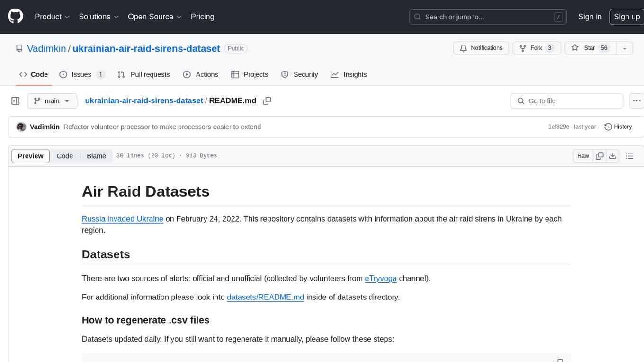The height and width of the screenshot is (362, 644).
Task: Switch to the Code tab
Action: [x=34, y=74]
